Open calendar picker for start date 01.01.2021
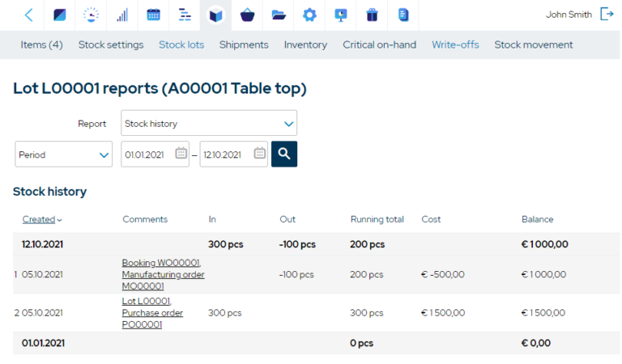This screenshot has width=622, height=364. 181,154
